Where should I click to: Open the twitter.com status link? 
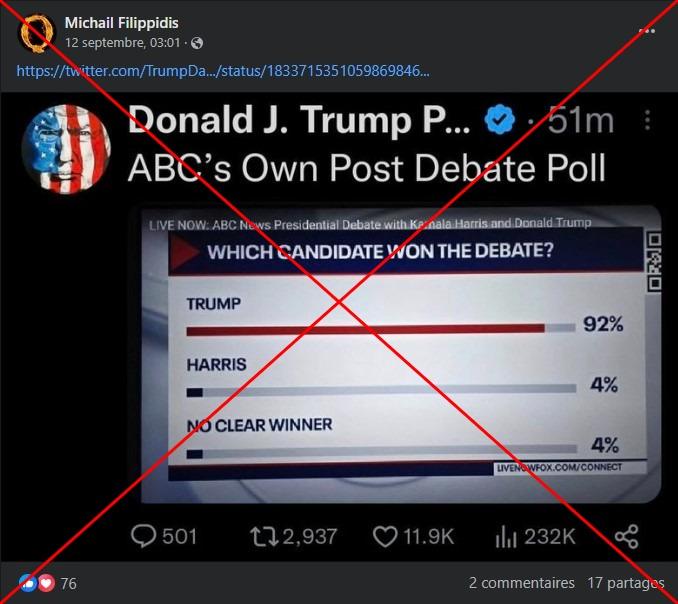point(223,70)
